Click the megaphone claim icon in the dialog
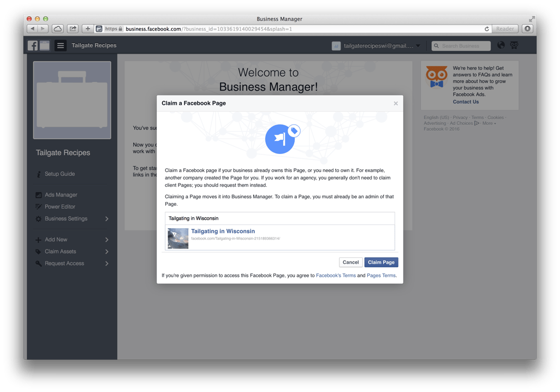560x392 pixels. (x=279, y=139)
